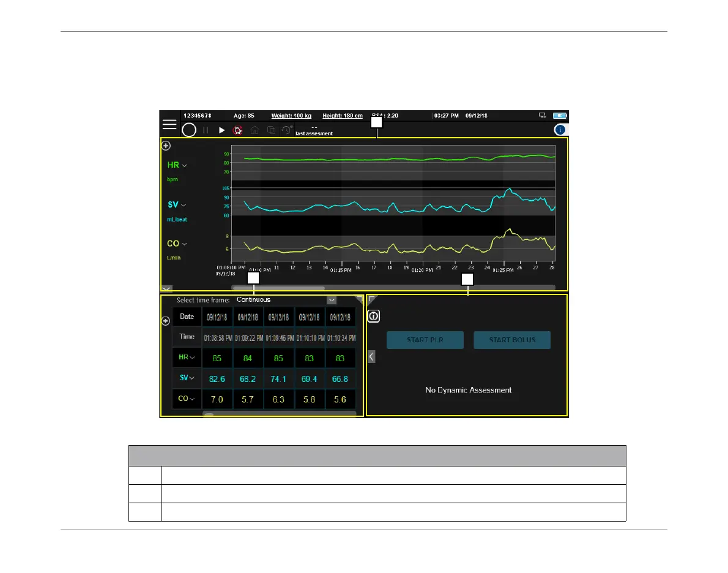The width and height of the screenshot is (728, 573).
Task: Click CO value 5.7
Action: 248,400
